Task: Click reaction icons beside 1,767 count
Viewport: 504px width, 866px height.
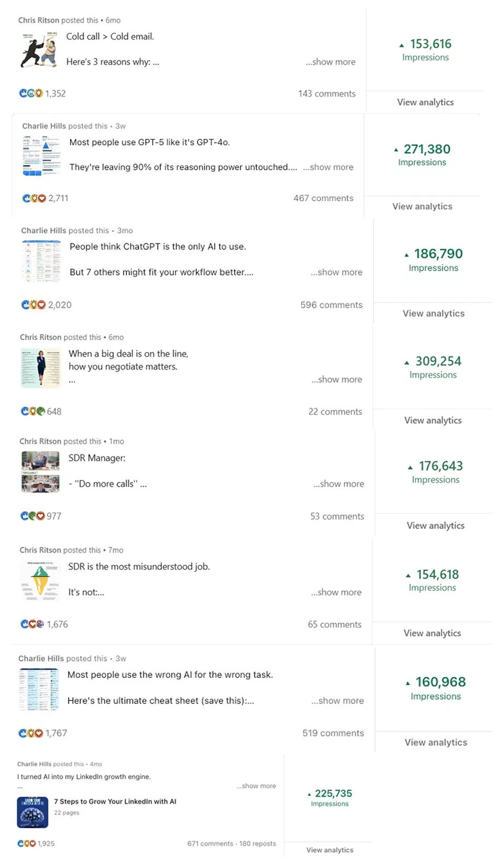Action: (x=31, y=733)
